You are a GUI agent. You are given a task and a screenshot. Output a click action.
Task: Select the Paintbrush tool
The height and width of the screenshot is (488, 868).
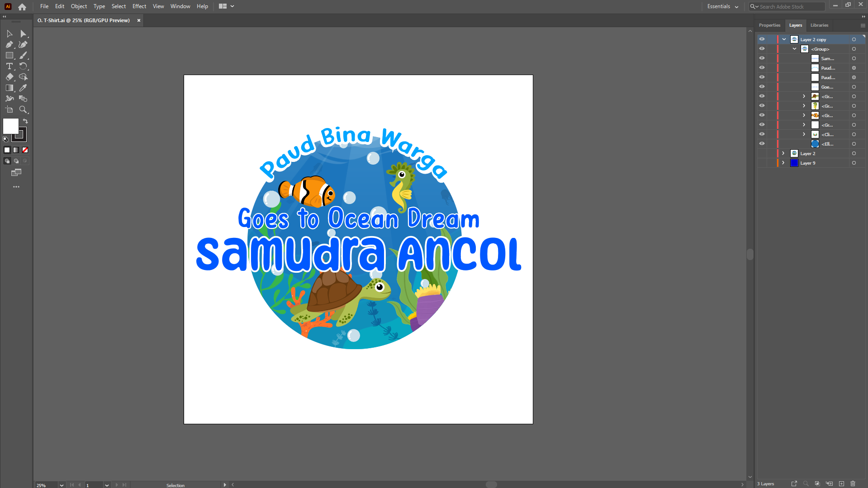pos(24,56)
